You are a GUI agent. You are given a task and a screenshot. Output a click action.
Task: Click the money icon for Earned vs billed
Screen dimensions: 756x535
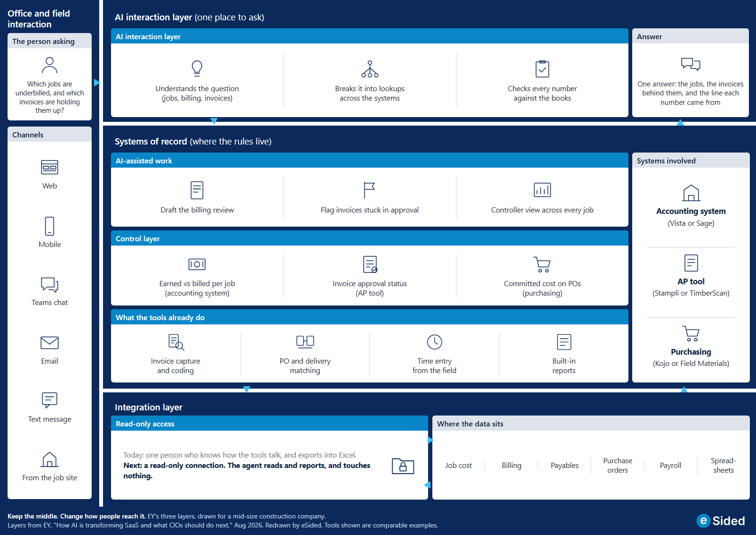click(x=197, y=264)
